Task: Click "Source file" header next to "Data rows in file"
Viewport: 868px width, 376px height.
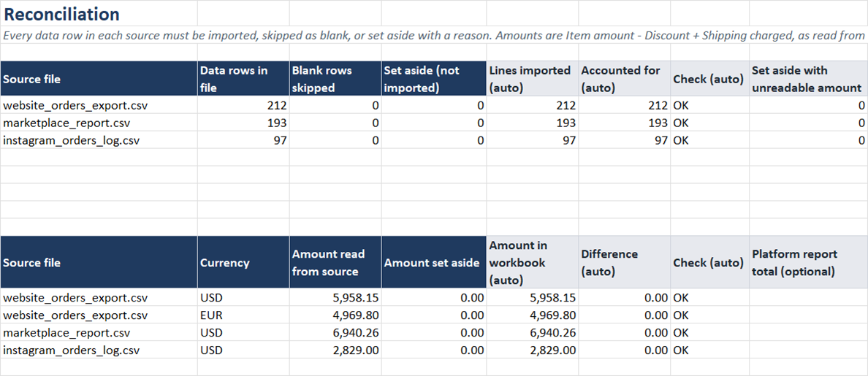Action: tap(99, 79)
